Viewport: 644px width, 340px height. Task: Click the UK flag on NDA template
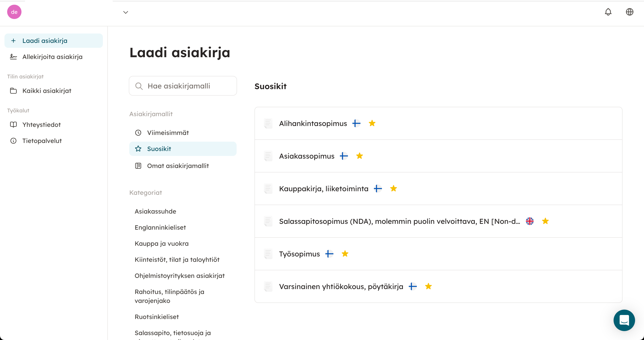point(530,221)
